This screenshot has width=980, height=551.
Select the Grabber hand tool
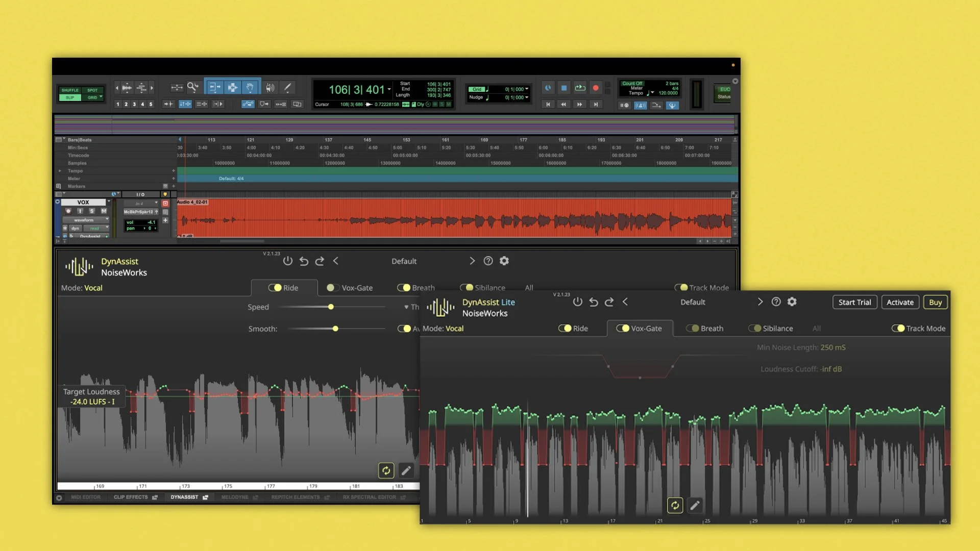[x=250, y=88]
